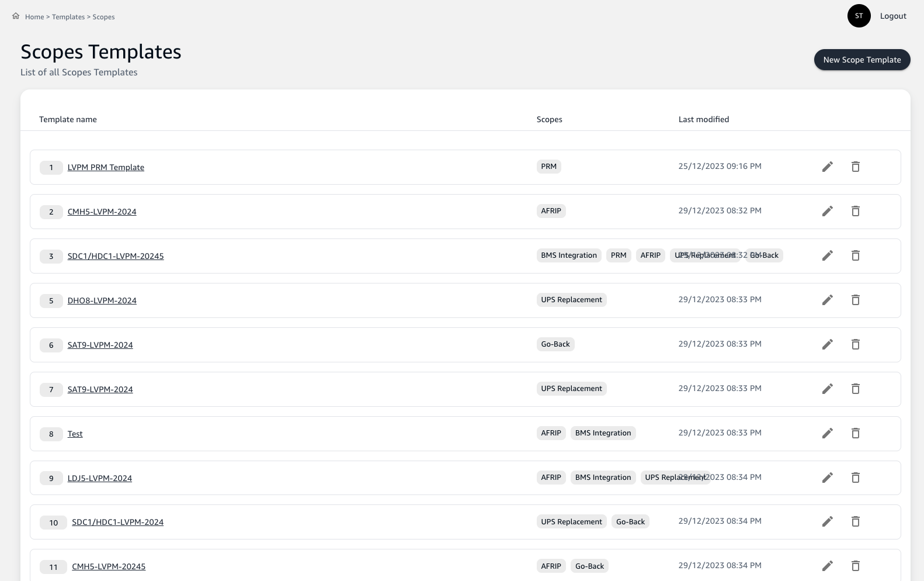This screenshot has height=581, width=924.
Task: Click trash icon for DHO8-LVPM-2024
Action: pyautogui.click(x=855, y=300)
